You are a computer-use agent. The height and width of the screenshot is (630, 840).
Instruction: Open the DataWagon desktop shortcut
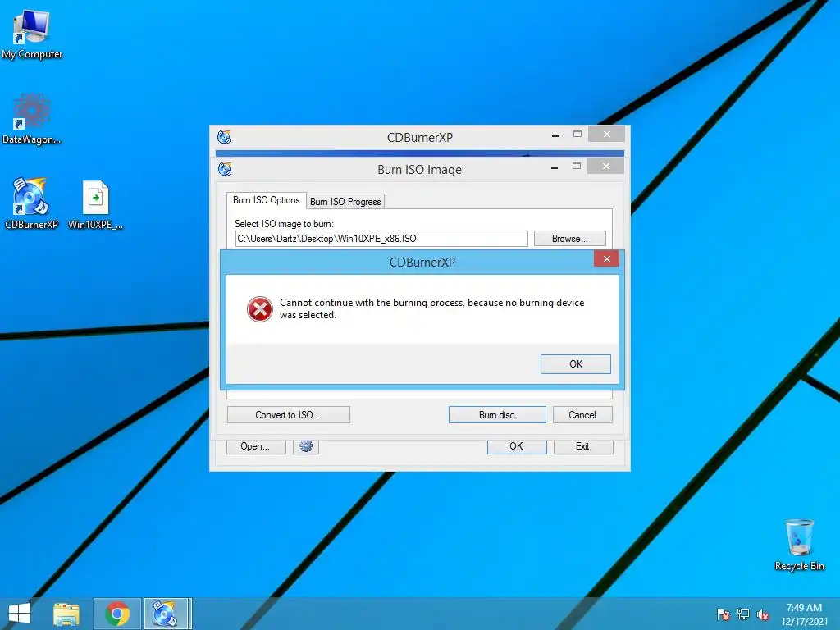(x=32, y=120)
